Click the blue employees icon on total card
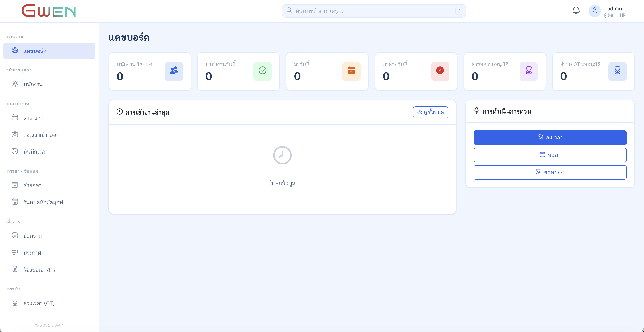This screenshot has width=644, height=332. (174, 71)
